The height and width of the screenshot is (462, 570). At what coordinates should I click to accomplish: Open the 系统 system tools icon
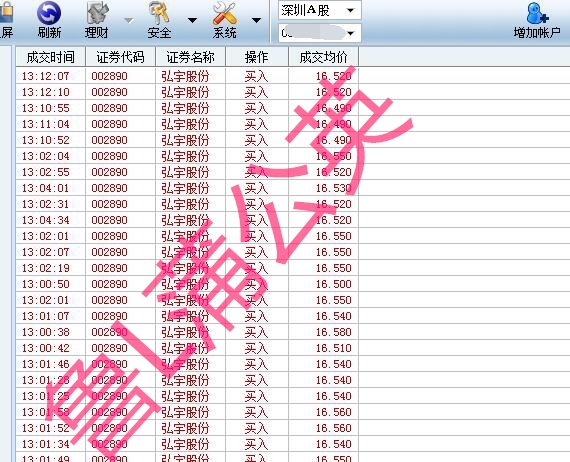point(224,13)
